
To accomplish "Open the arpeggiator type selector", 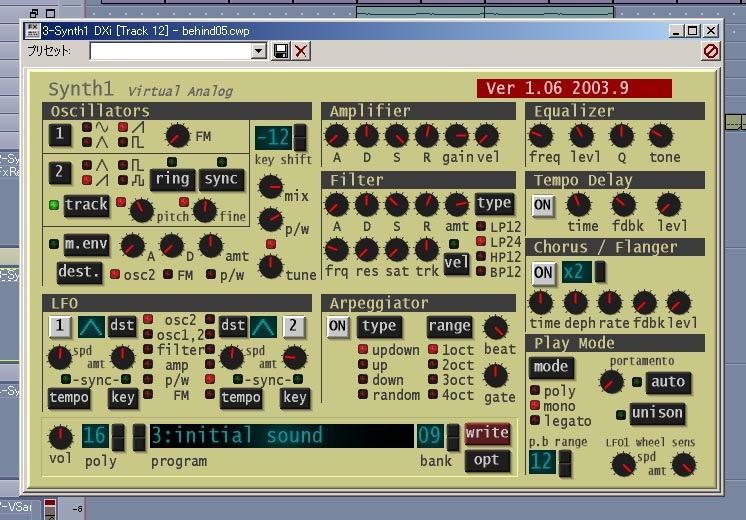I will click(x=379, y=326).
